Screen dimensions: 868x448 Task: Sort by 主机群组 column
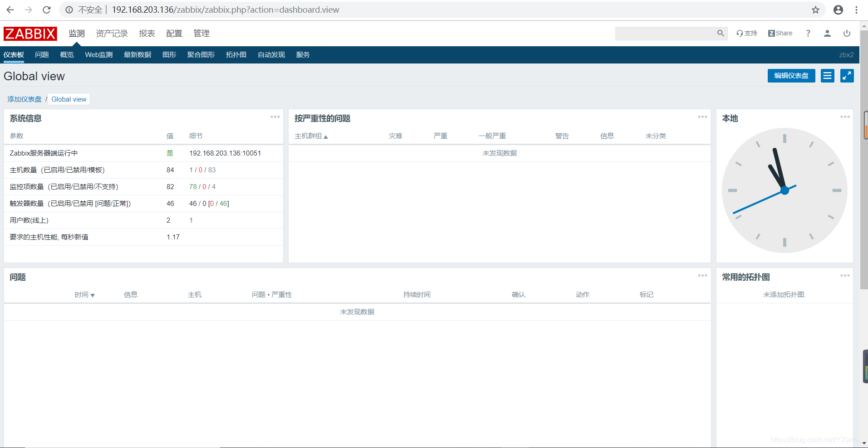[x=311, y=136]
